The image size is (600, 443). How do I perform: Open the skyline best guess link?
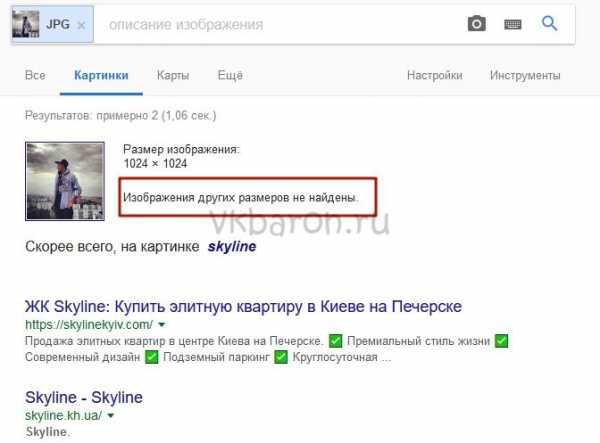[232, 247]
